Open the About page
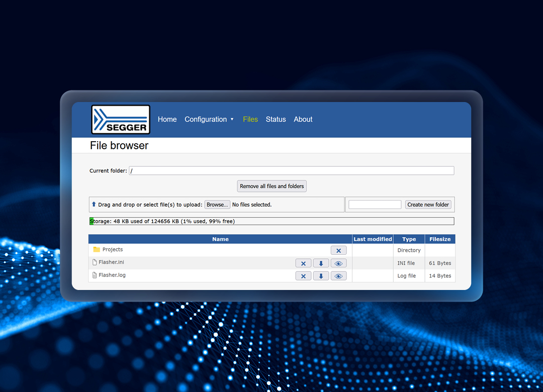The height and width of the screenshot is (392, 543). 303,120
